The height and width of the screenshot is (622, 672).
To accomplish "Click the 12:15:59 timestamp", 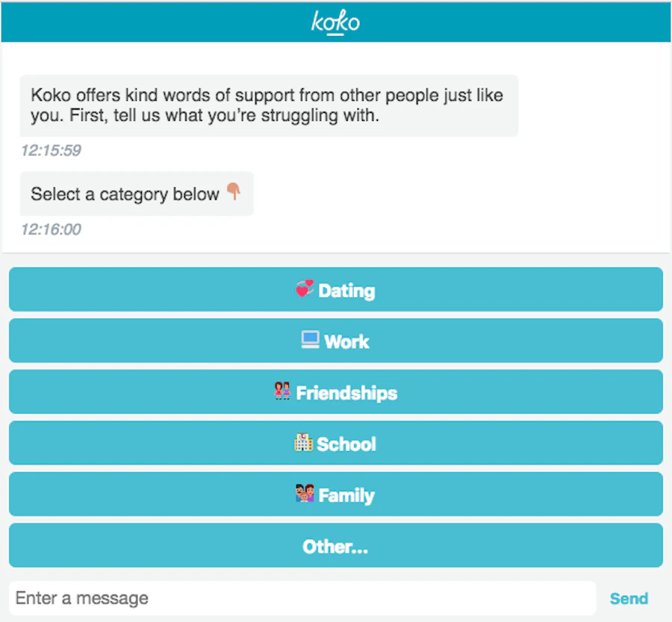I will pyautogui.click(x=51, y=151).
